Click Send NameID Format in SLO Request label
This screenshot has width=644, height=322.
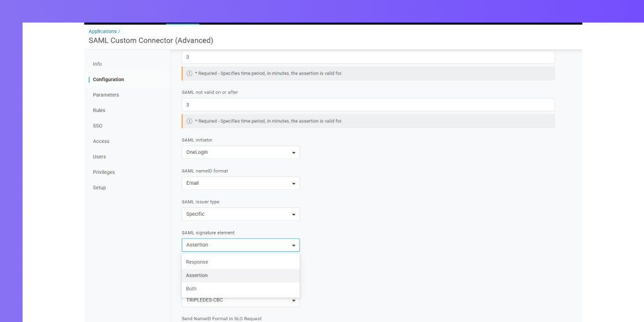[222, 319]
